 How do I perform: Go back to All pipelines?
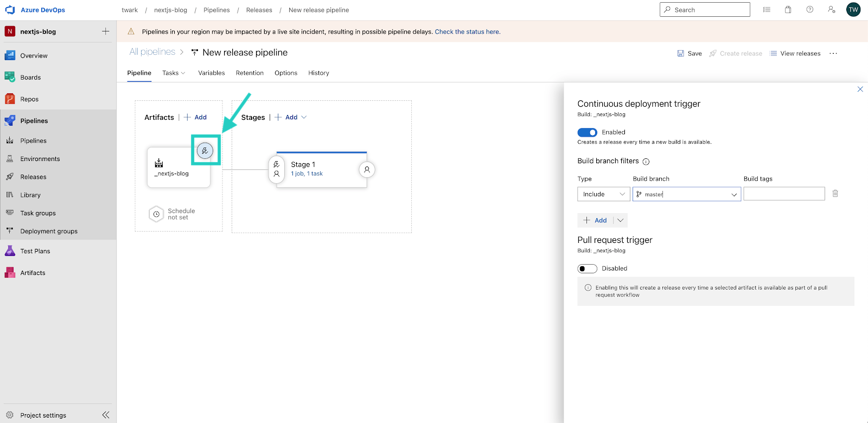click(x=152, y=52)
